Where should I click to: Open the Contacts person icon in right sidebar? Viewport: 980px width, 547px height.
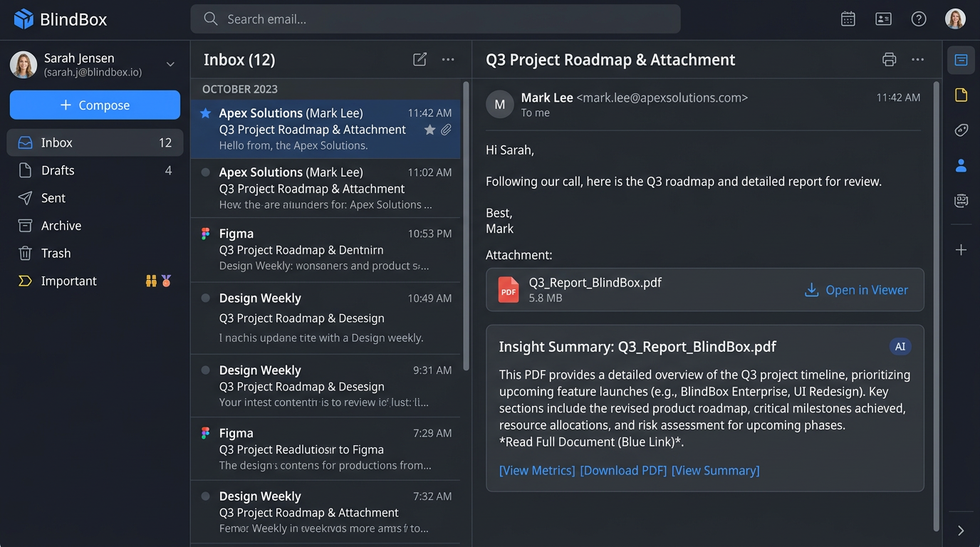(961, 165)
